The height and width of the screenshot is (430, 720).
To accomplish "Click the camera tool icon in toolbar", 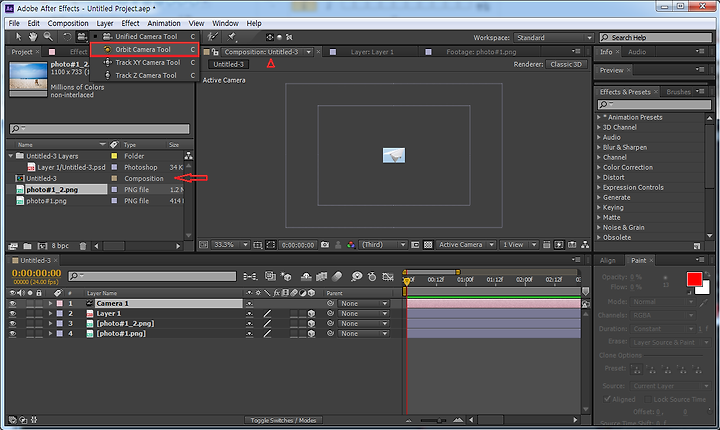I will (x=82, y=37).
